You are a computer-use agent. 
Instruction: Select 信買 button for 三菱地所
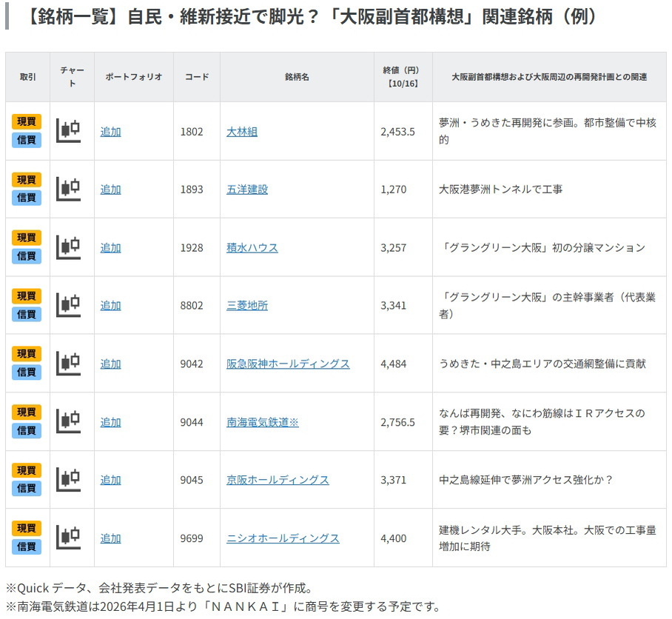point(27,314)
